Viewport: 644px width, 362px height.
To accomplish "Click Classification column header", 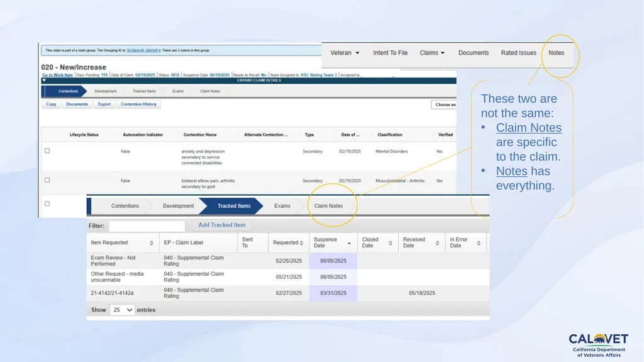I will (390, 135).
